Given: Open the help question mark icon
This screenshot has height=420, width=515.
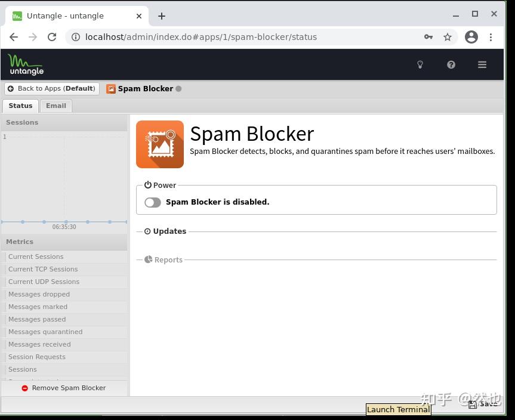Looking at the screenshot, I should (451, 64).
